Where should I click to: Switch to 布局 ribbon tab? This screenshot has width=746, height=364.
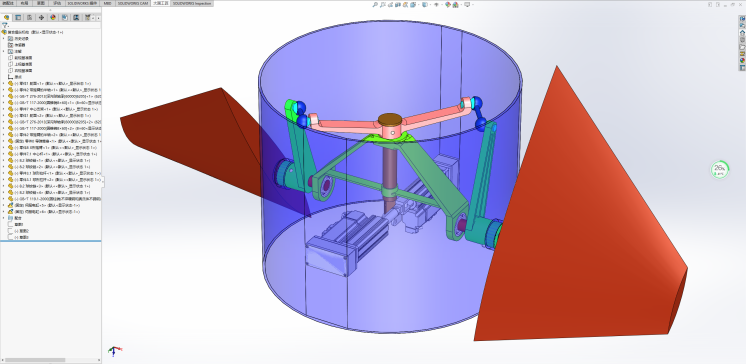[x=25, y=3]
